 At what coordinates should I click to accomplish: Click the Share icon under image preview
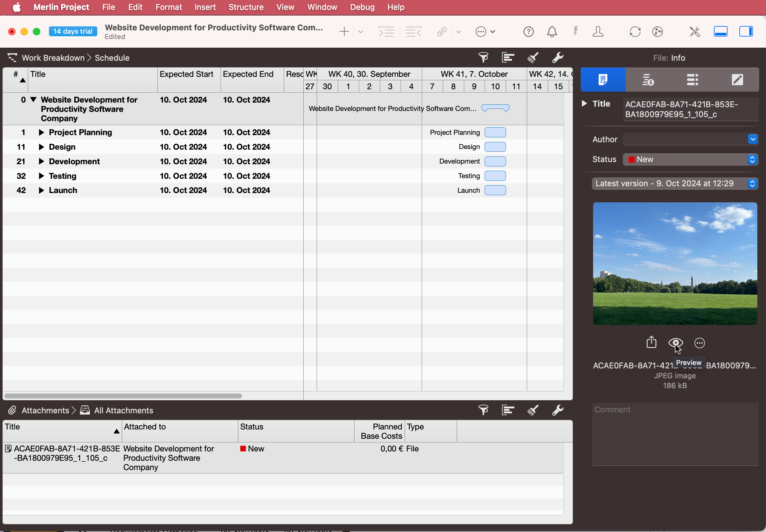(651, 342)
